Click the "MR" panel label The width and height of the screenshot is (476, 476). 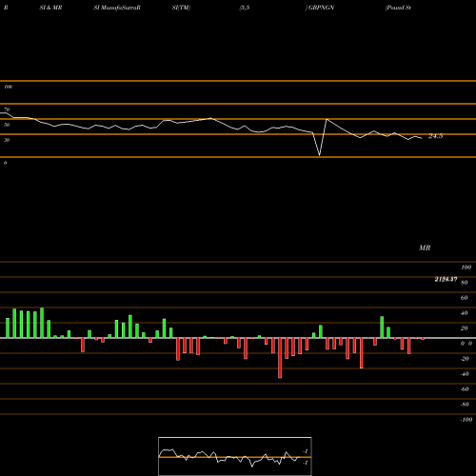coord(425,248)
